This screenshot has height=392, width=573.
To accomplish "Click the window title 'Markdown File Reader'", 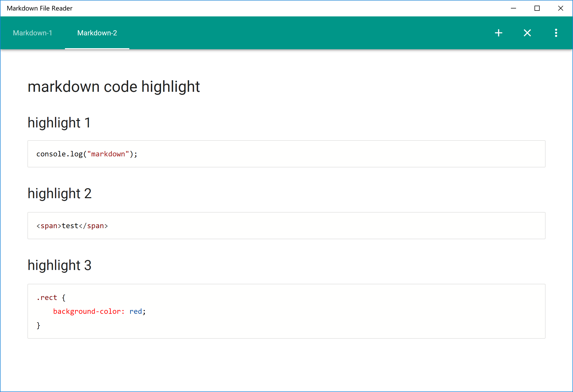I will pos(40,8).
